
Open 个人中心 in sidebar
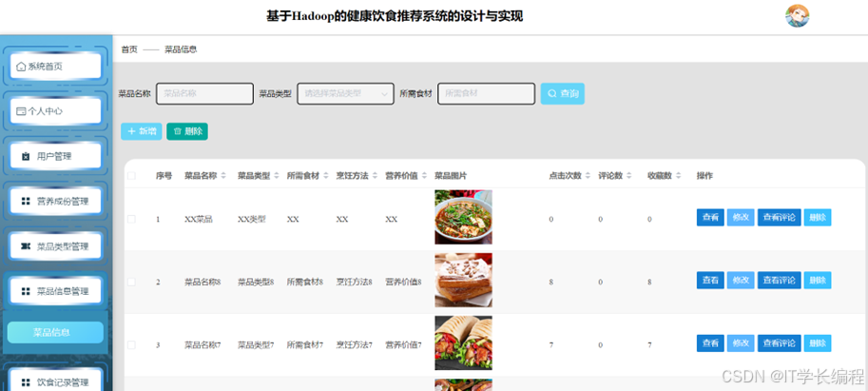click(x=55, y=111)
